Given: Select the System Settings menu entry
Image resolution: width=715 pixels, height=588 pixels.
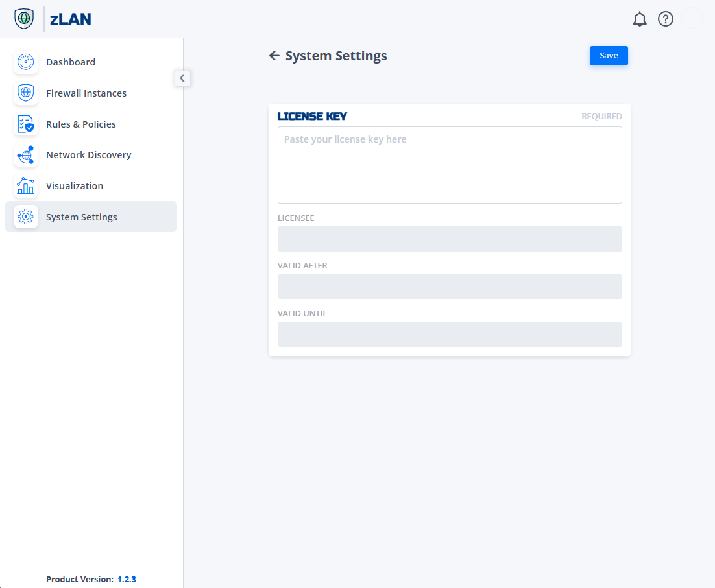Looking at the screenshot, I should (x=82, y=217).
